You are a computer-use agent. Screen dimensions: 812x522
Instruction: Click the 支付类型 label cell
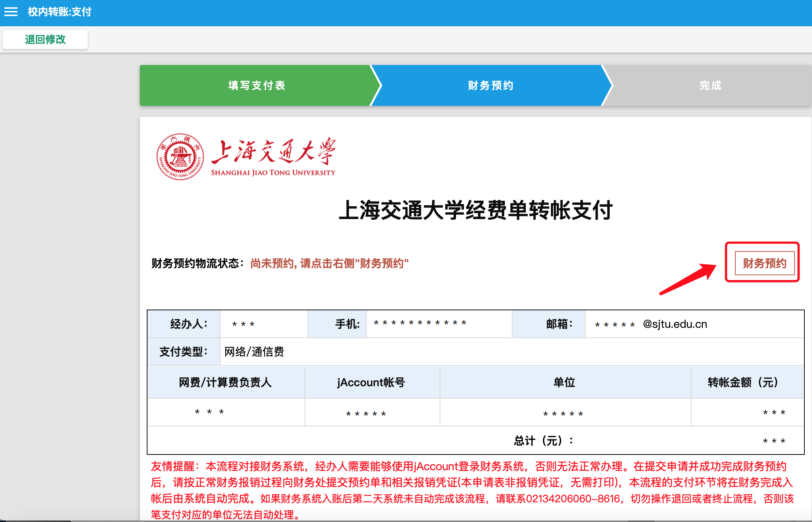point(184,352)
